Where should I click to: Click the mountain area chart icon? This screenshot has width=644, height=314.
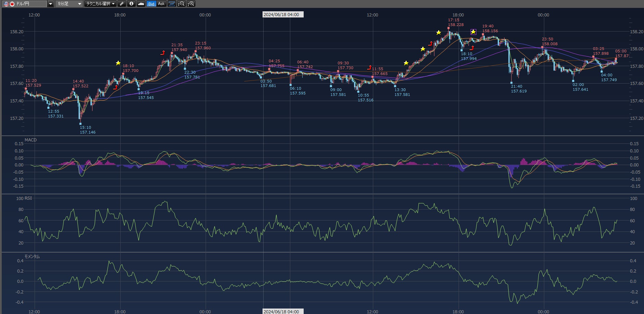(x=141, y=4)
